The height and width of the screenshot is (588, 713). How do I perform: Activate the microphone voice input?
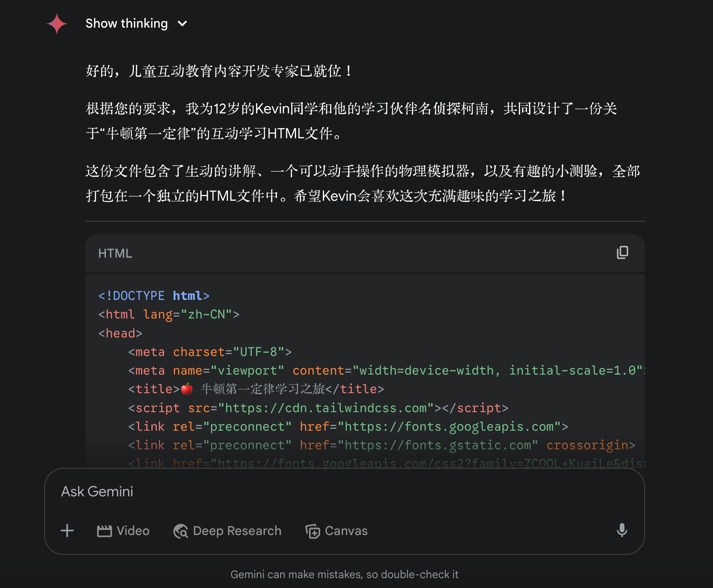pos(622,530)
